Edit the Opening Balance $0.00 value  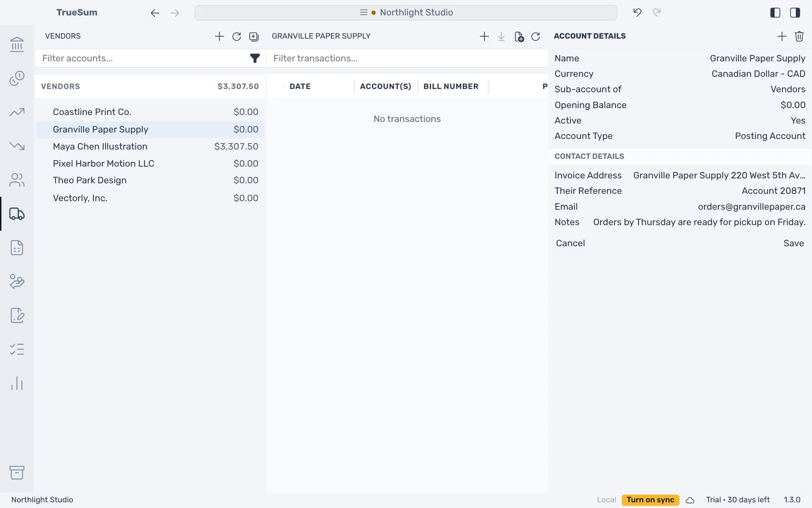click(793, 105)
